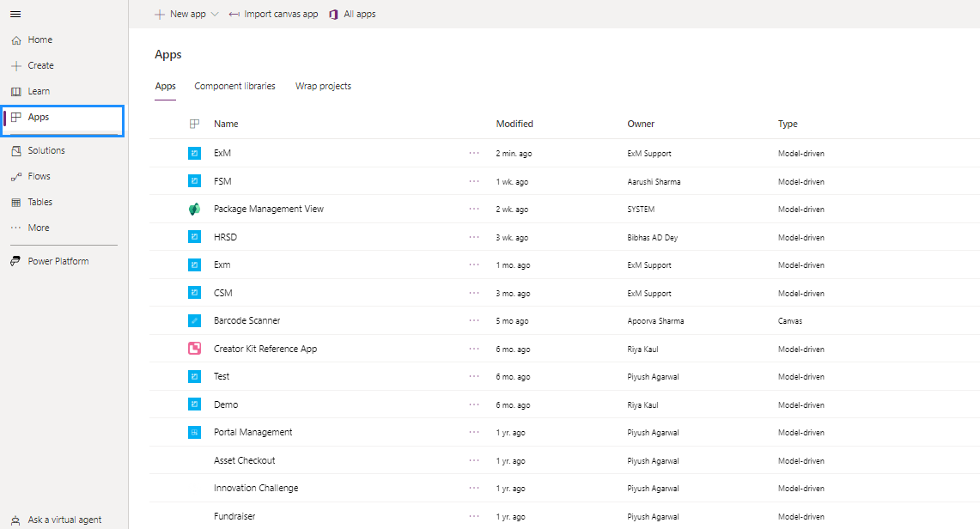Image resolution: width=980 pixels, height=529 pixels.
Task: Select the Apps tab
Action: [x=165, y=86]
